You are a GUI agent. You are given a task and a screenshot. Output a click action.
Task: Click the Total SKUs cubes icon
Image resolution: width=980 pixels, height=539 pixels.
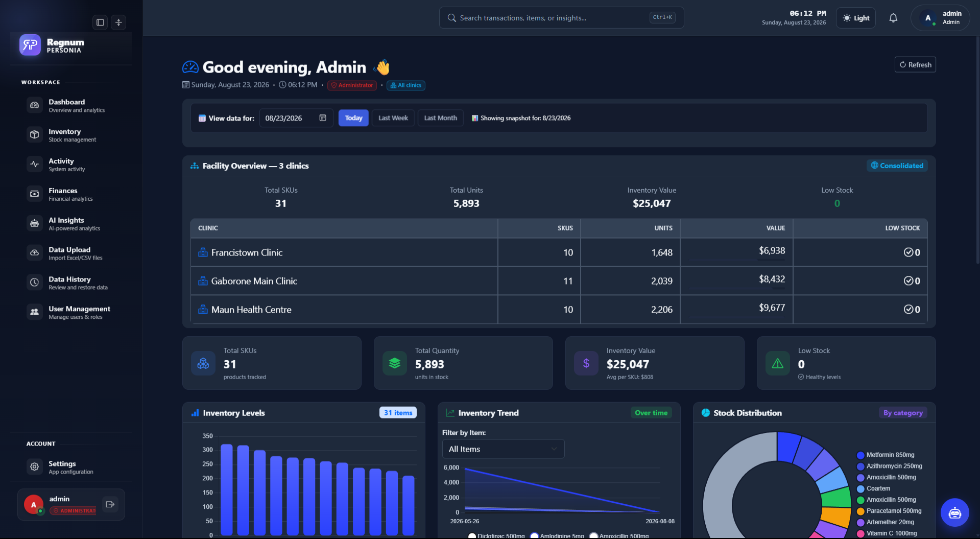pyautogui.click(x=203, y=363)
